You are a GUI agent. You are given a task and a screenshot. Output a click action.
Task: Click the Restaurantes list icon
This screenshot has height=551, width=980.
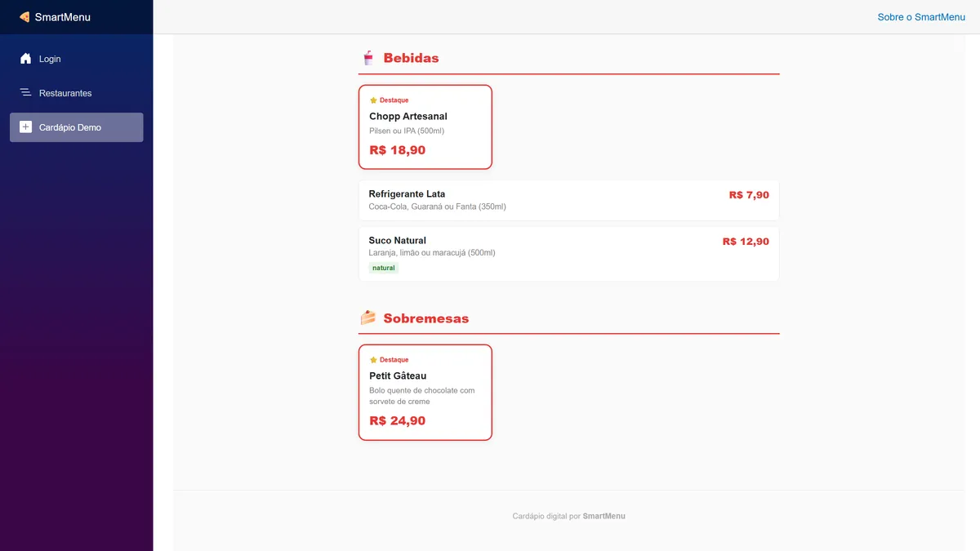pyautogui.click(x=25, y=93)
